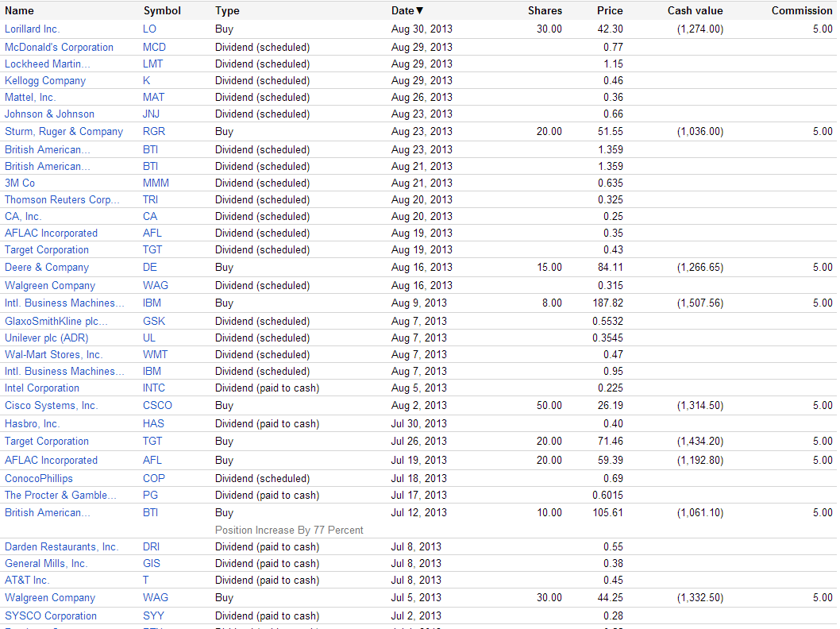The image size is (840, 629).
Task: Open the Lorillard Inc. link
Action: 32,29
